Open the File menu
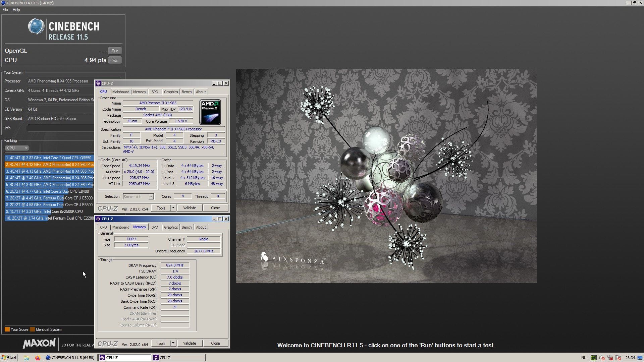644x362 pixels. [x=5, y=10]
